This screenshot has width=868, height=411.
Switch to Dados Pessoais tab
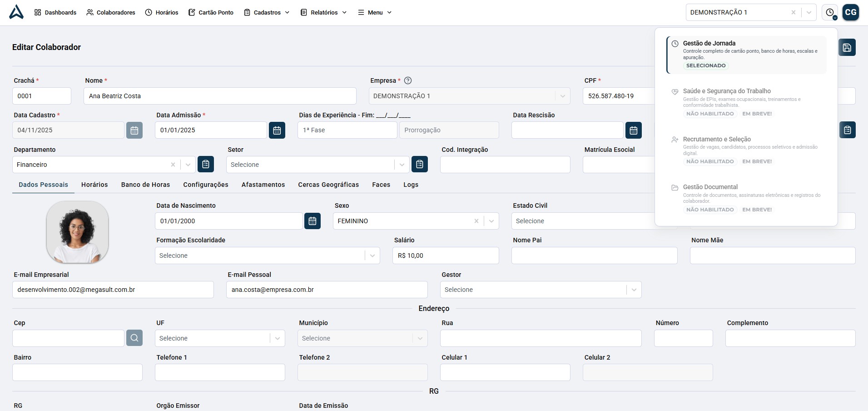point(43,185)
